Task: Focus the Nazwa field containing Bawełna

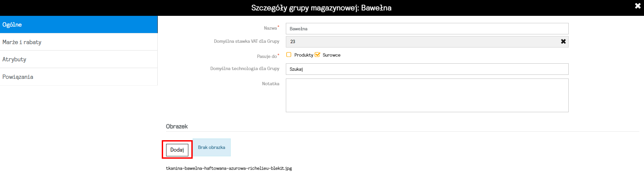Action: (427, 29)
